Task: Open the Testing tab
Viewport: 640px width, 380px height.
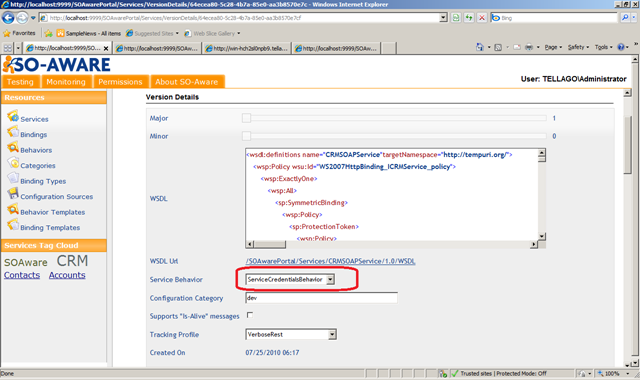Action: point(20,82)
